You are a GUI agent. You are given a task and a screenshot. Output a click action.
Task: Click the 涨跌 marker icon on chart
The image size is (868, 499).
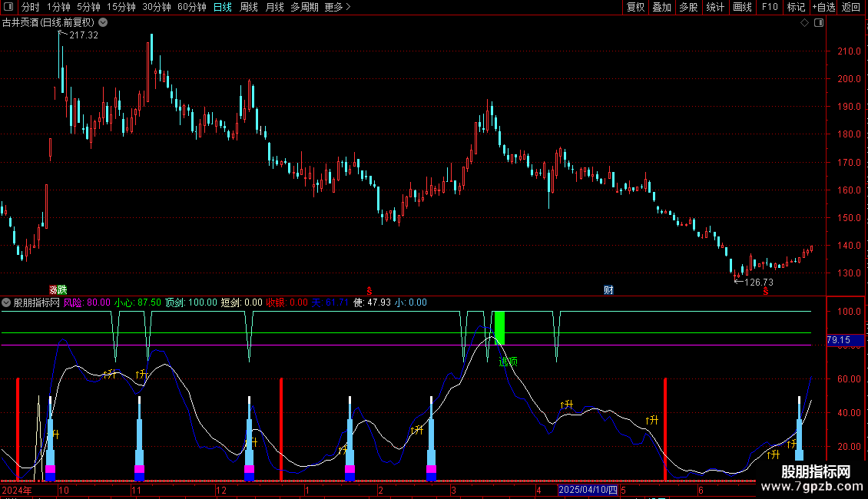pyautogui.click(x=58, y=289)
